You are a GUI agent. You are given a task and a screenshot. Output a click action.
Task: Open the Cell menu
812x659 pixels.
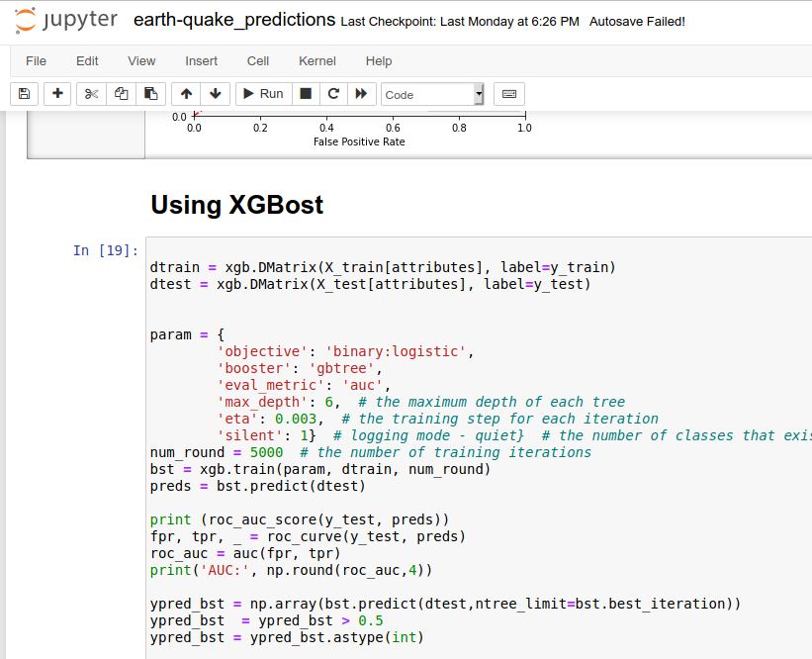click(x=258, y=61)
